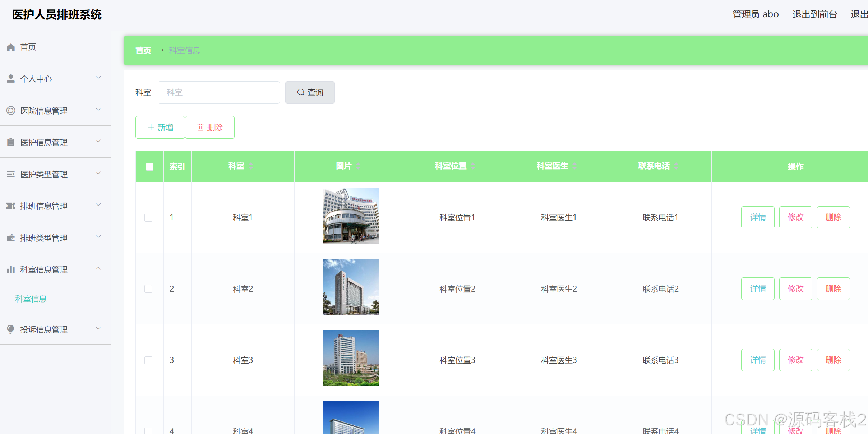Click the 科室 search input field
The height and width of the screenshot is (434, 868).
tap(218, 93)
